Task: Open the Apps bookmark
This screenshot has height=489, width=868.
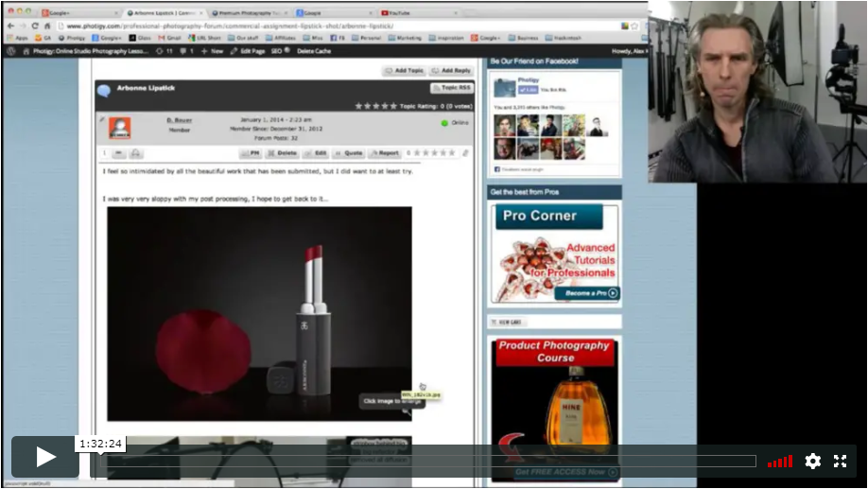Action: click(17, 38)
